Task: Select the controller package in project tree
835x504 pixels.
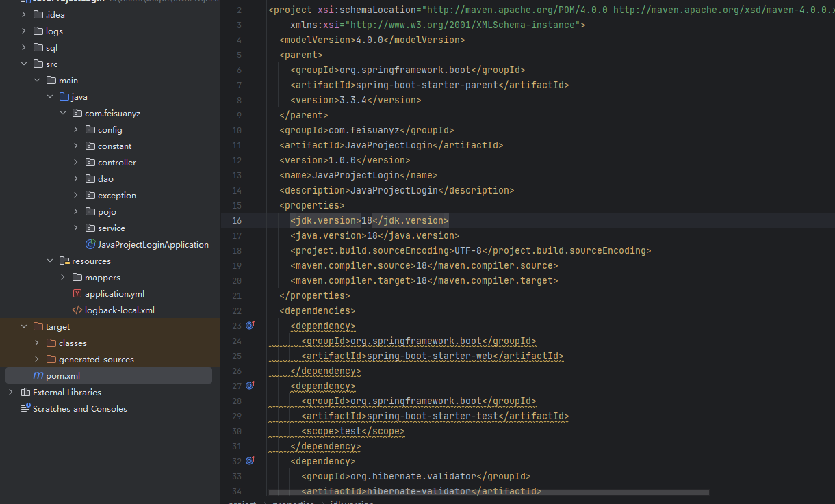Action: [x=110, y=162]
